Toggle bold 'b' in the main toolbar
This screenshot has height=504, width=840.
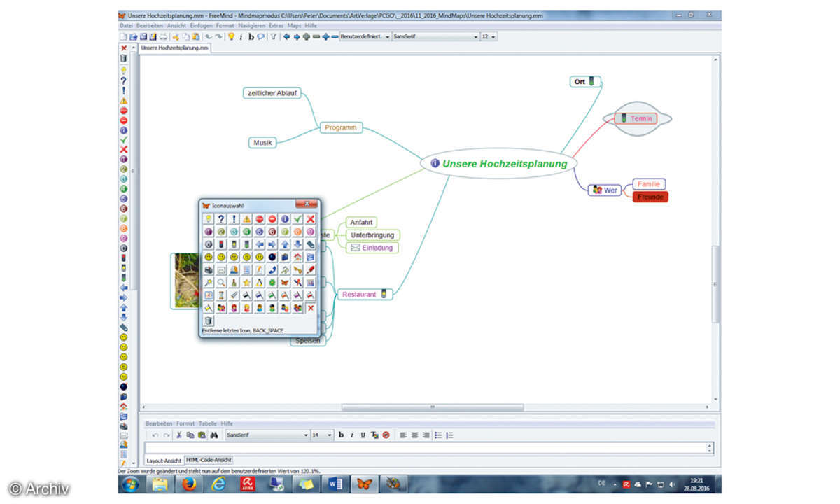pos(251,36)
